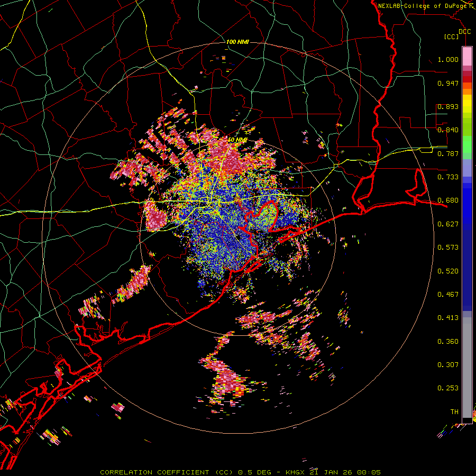Select the 0.893 scale value
476x476 pixels.
coord(448,106)
